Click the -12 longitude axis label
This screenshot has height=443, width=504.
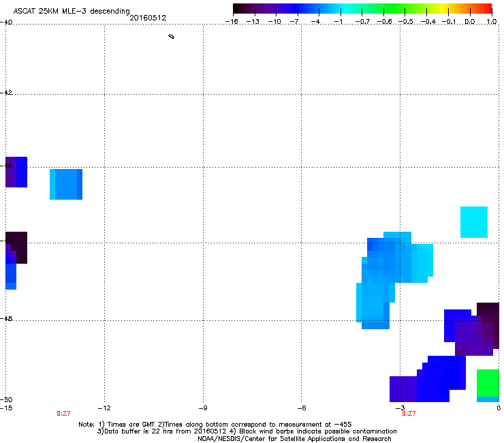coord(104,408)
